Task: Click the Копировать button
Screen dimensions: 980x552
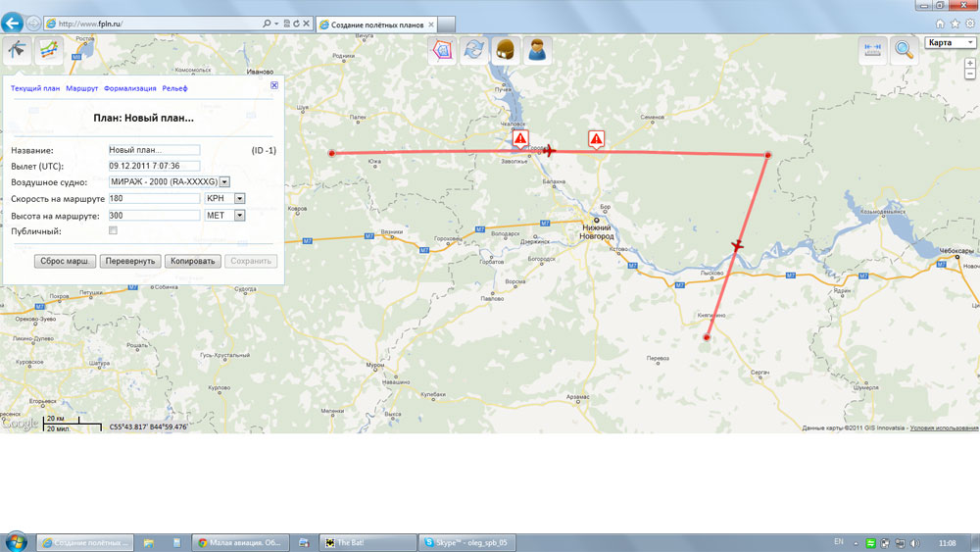Action: pyautogui.click(x=191, y=262)
